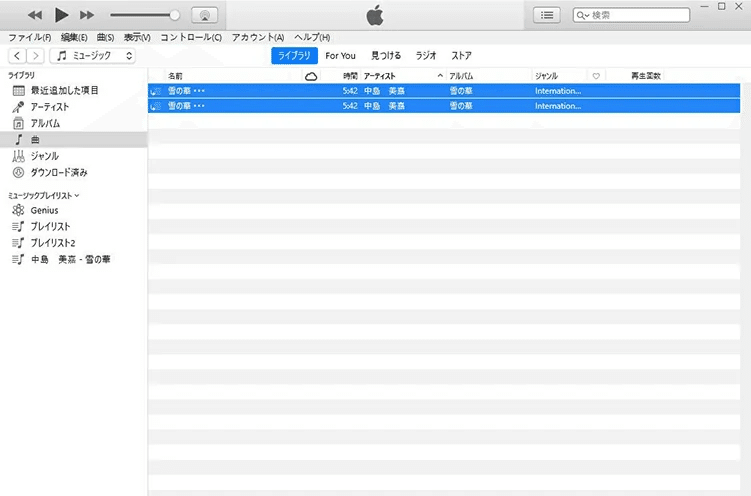Open the Genius playlist

click(74, 210)
